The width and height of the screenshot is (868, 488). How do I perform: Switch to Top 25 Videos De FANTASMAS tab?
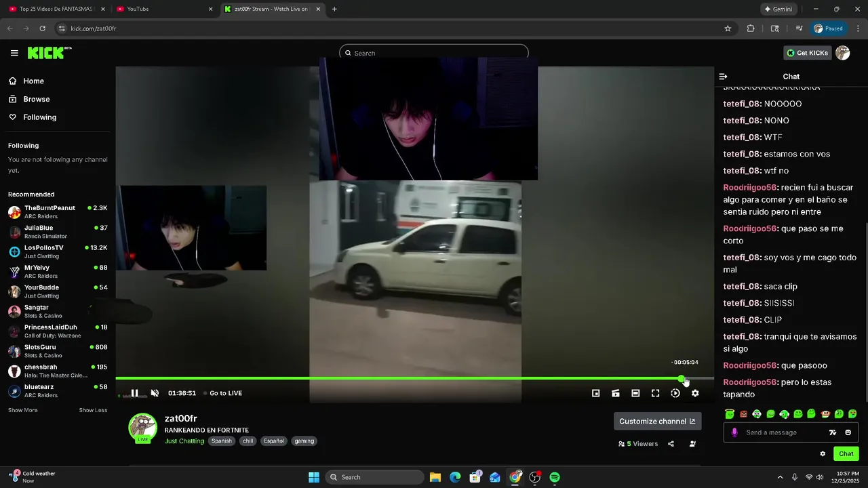57,9
